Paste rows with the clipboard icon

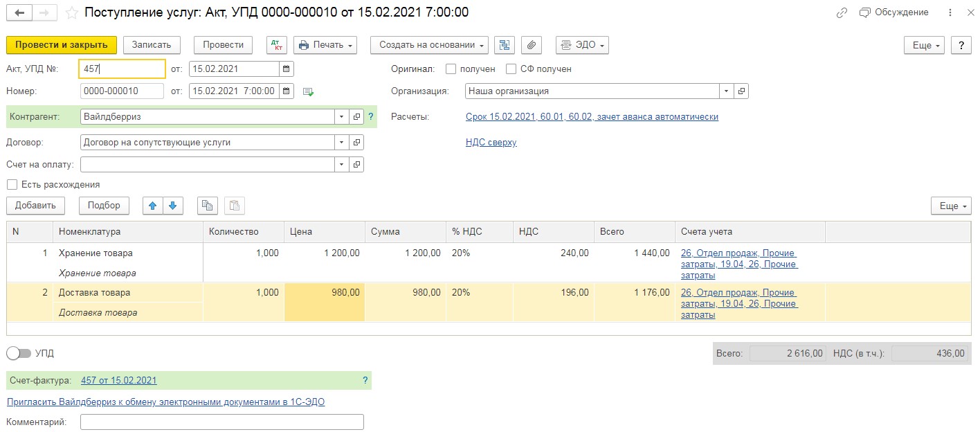click(235, 206)
